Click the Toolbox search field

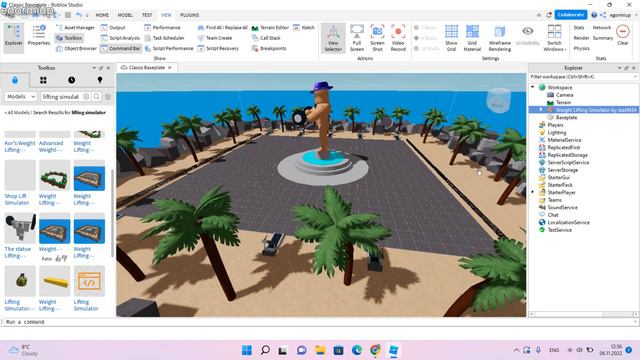tap(61, 96)
